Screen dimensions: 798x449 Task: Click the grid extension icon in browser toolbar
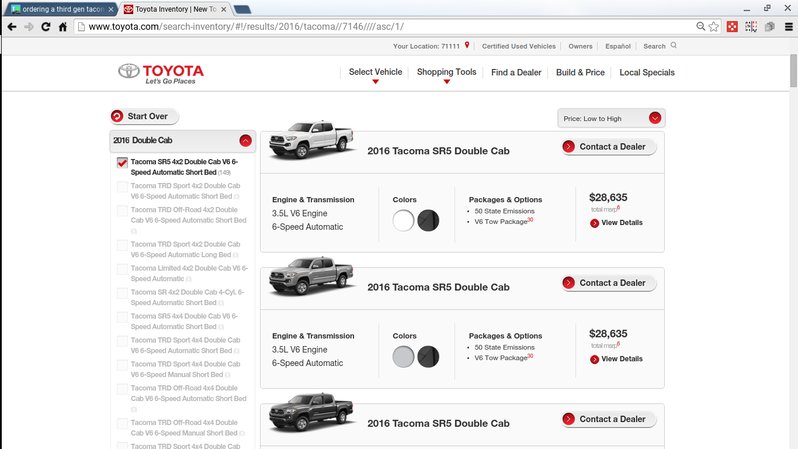[751, 26]
